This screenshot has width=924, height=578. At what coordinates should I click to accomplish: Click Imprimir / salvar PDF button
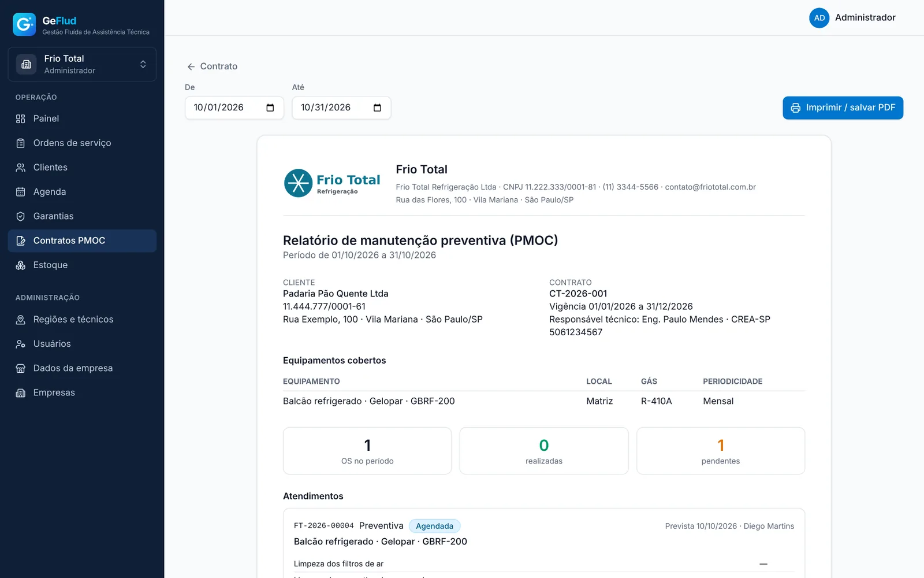[x=843, y=108]
